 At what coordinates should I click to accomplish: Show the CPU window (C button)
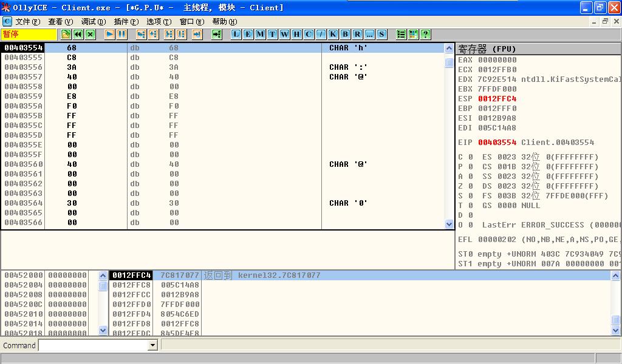[309, 34]
